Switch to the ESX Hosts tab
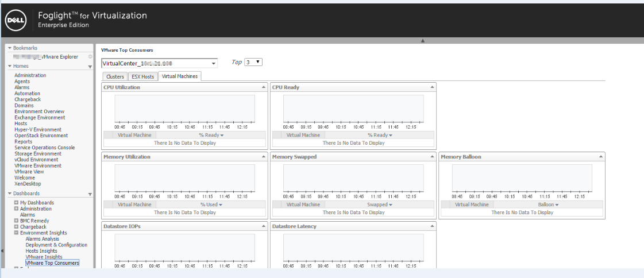The width and height of the screenshot is (644, 278). [143, 77]
